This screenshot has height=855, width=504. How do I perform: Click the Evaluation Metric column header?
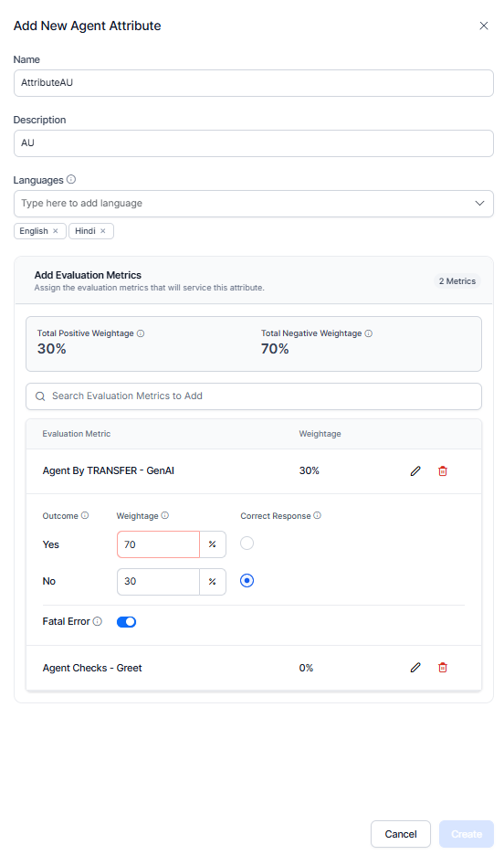click(x=77, y=434)
